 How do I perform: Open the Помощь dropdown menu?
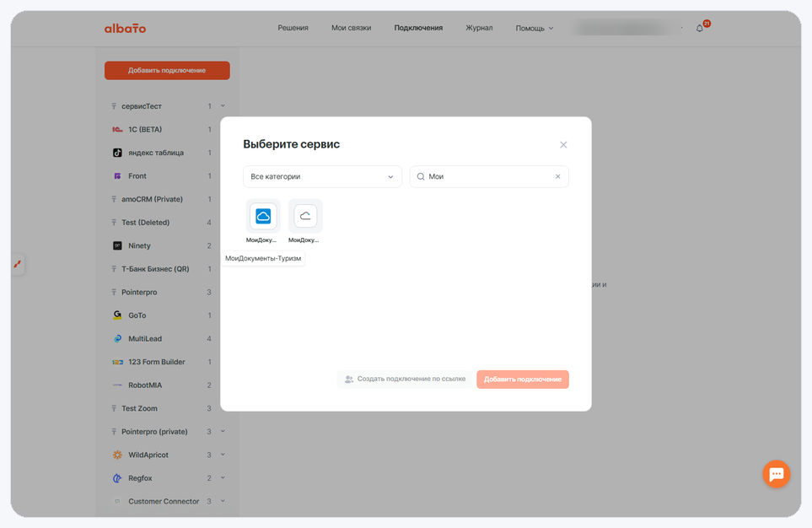pos(535,28)
